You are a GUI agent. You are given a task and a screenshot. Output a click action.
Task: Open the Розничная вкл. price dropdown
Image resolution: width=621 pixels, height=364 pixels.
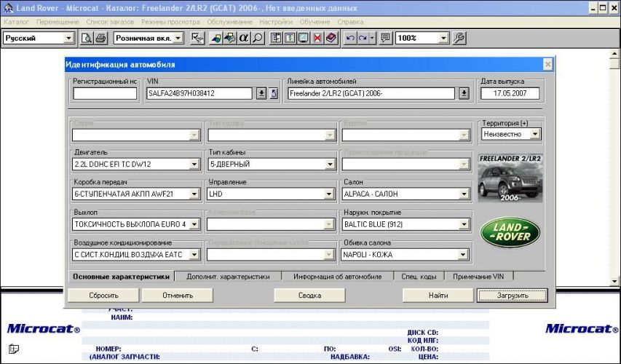pyautogui.click(x=178, y=38)
